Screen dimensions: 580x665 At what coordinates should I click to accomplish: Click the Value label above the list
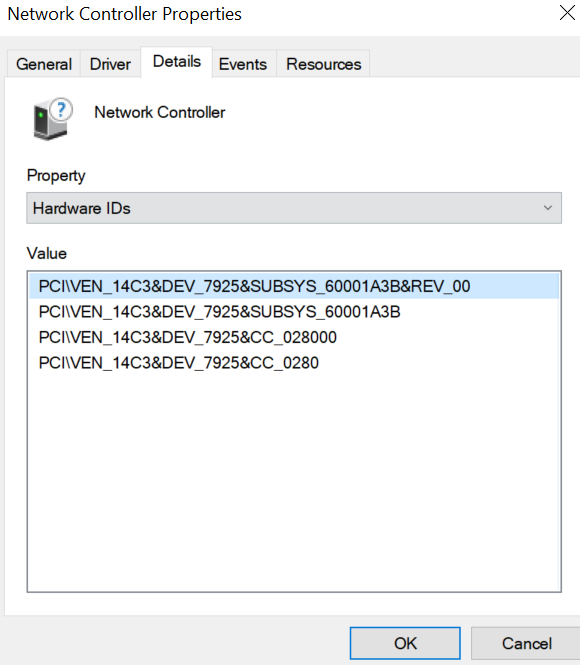47,254
